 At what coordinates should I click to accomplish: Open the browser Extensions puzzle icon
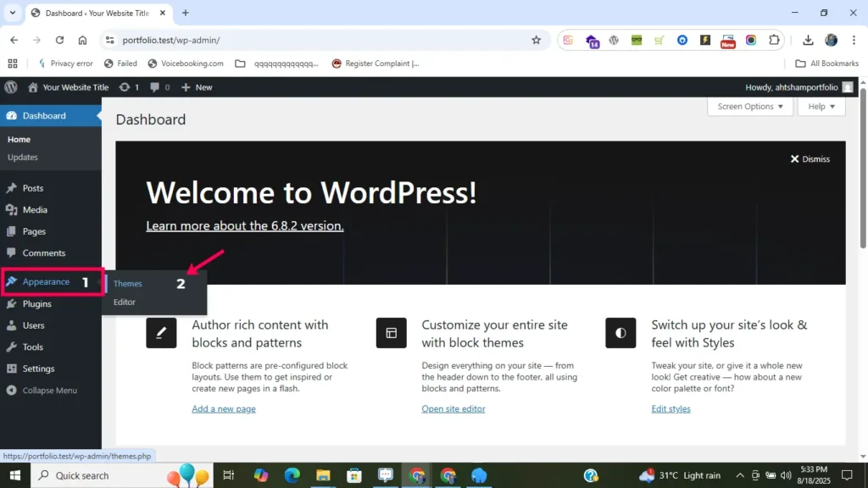tap(774, 40)
